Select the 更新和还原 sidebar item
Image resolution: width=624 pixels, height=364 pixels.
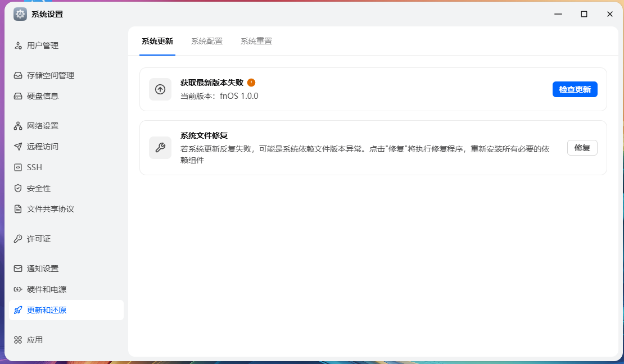coord(66,310)
